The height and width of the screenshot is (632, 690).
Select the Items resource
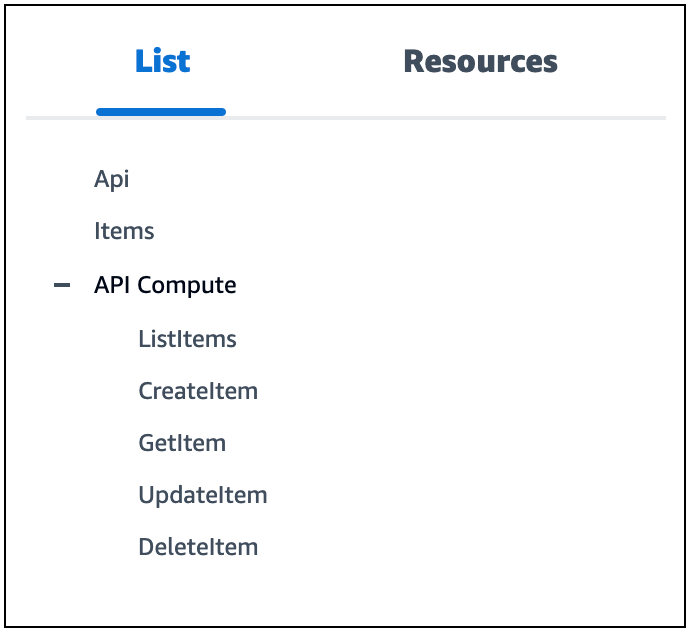124,232
